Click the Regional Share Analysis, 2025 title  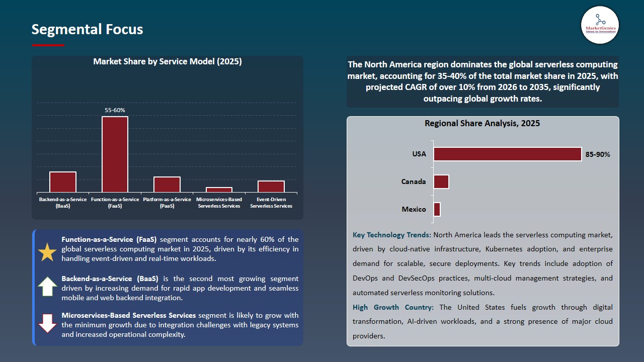482,123
